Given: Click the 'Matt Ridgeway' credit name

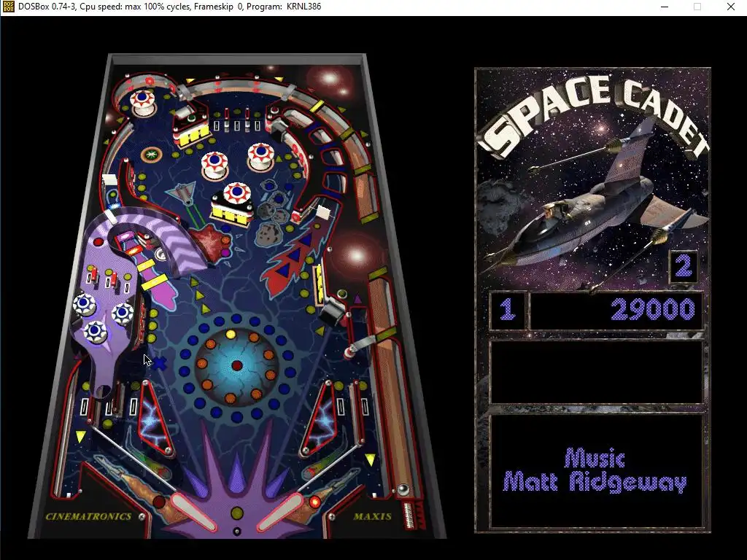Looking at the screenshot, I should [x=595, y=482].
